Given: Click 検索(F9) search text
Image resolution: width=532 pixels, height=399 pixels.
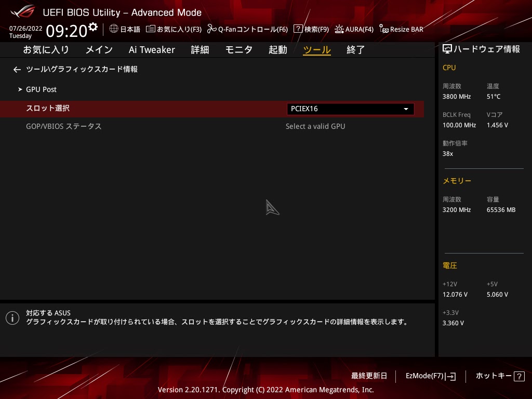Looking at the screenshot, I should pos(316,29).
